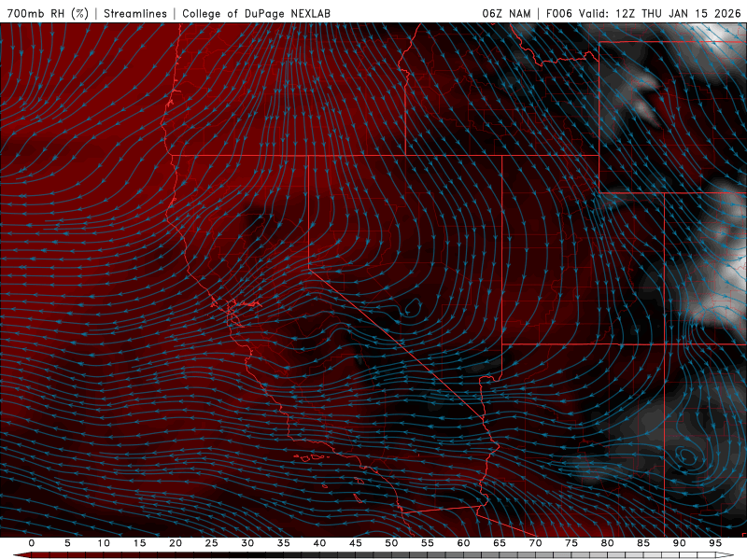The height and width of the screenshot is (560, 747).
Task: Click the '80' label on the color scale
Action: (607, 543)
